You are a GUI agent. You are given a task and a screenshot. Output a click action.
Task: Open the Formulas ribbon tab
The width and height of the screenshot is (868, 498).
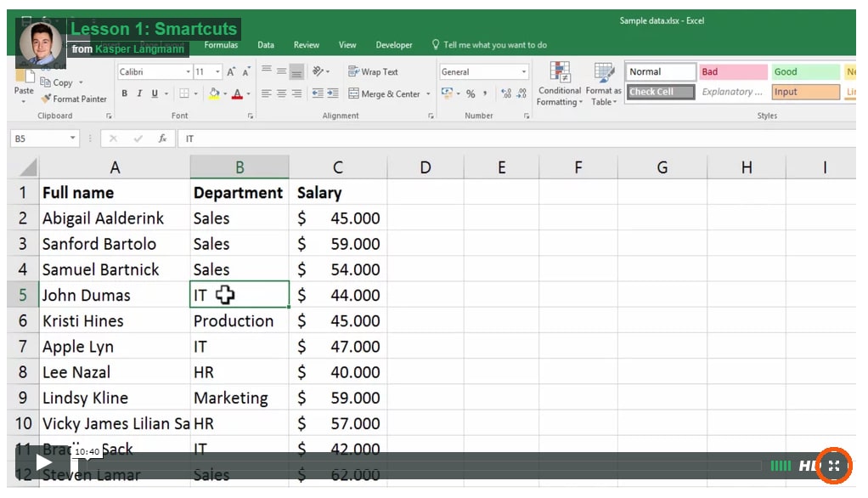click(221, 45)
